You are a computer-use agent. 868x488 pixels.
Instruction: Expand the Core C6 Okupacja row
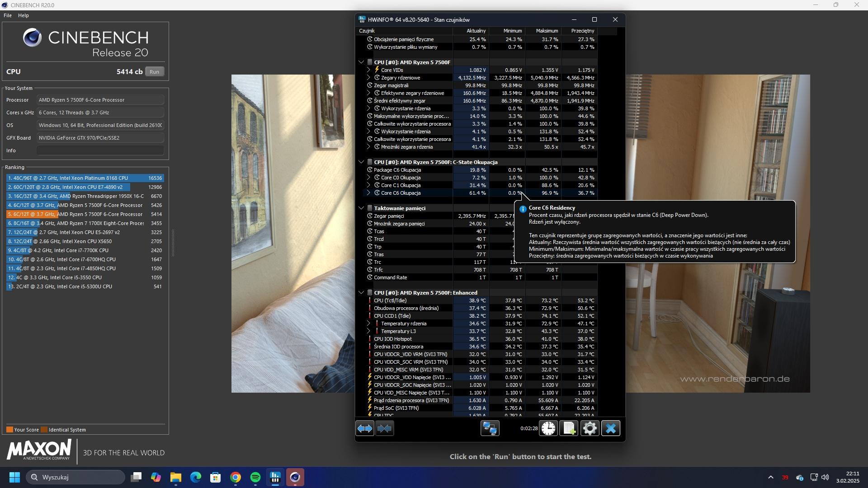368,193
